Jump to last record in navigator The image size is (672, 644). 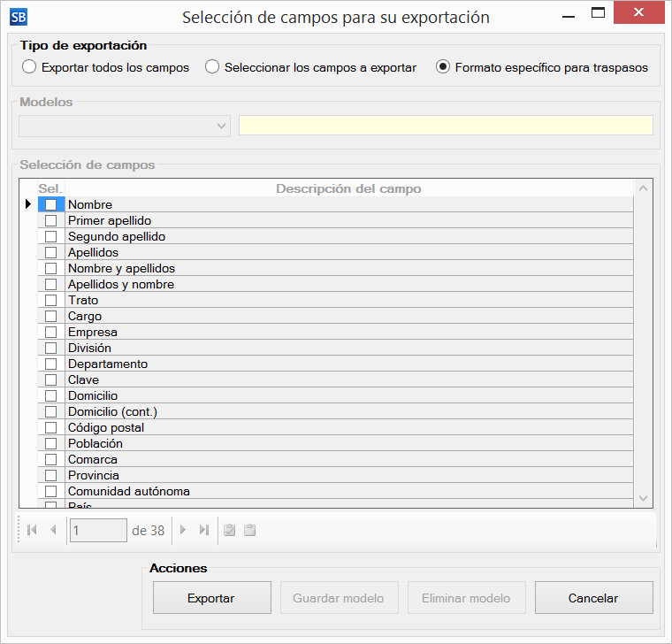pos(203,530)
